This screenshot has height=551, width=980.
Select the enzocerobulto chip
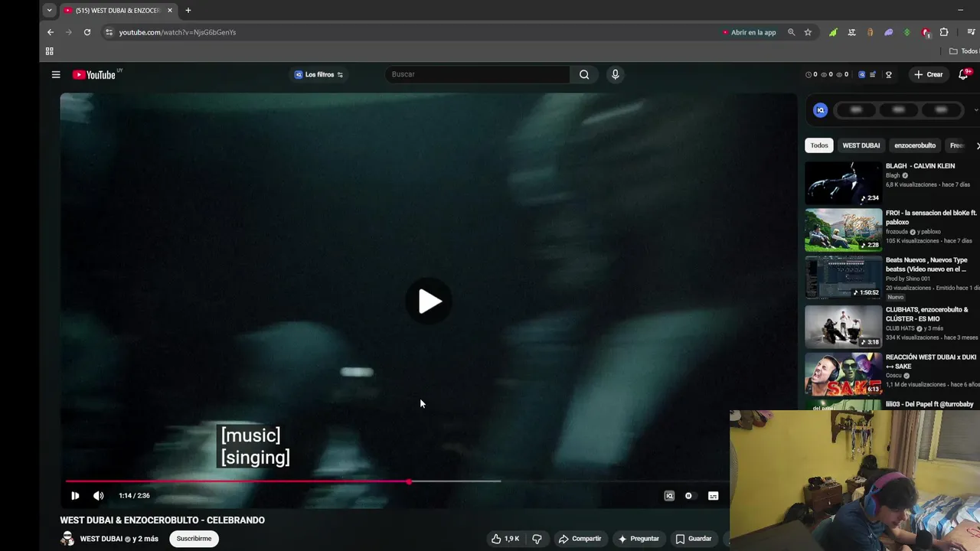coord(915,145)
